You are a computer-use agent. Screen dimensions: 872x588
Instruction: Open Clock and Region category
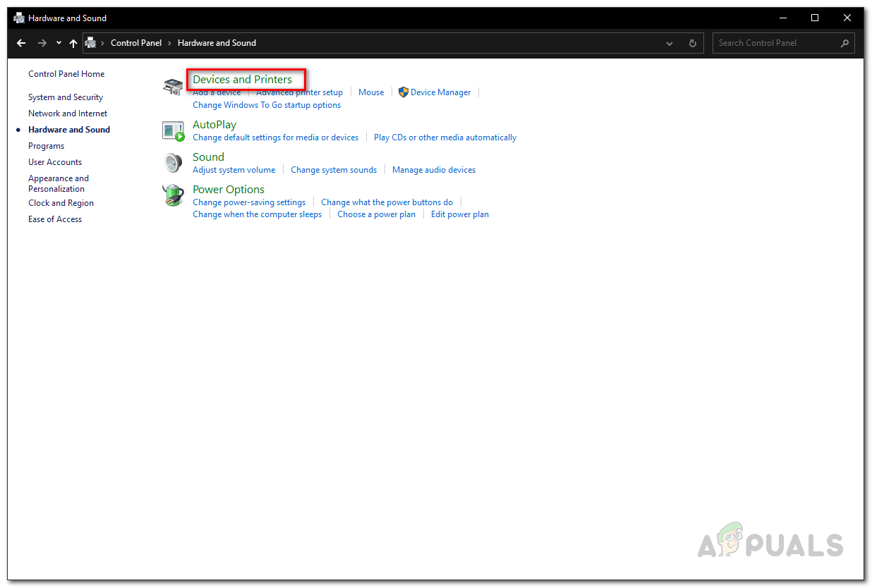coord(61,203)
